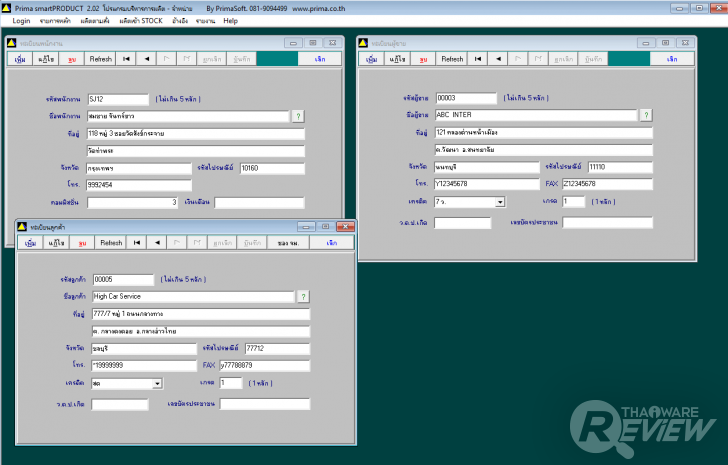The height and width of the screenshot is (465, 728).
Task: Go to previous record in supplier window
Action: coord(498,59)
